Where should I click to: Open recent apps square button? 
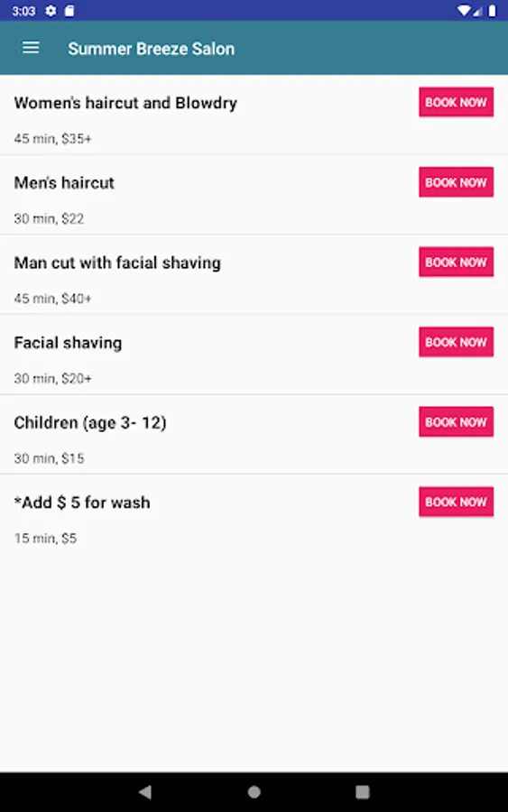[363, 791]
